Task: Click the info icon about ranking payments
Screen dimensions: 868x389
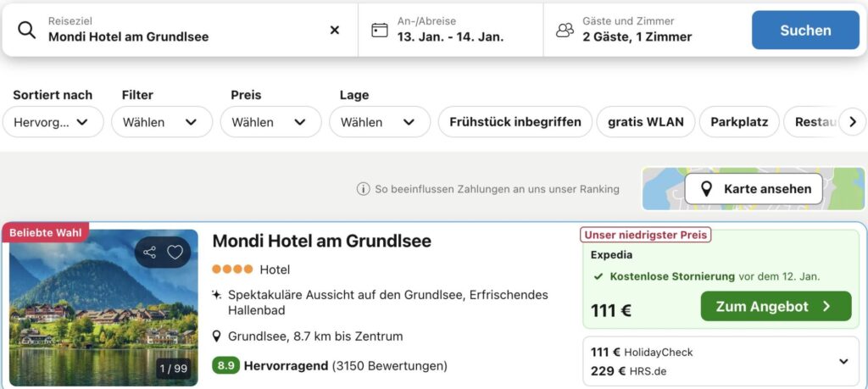Action: coord(363,189)
